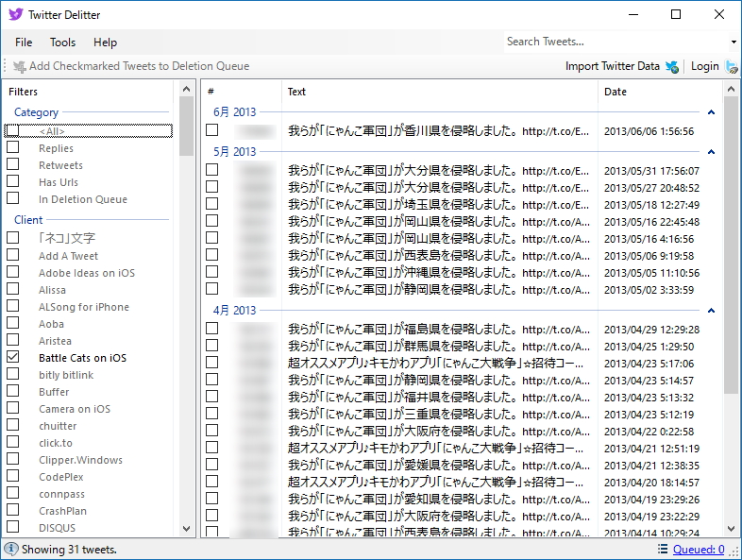Sort by the Text column header
The image size is (742, 560).
click(440, 92)
